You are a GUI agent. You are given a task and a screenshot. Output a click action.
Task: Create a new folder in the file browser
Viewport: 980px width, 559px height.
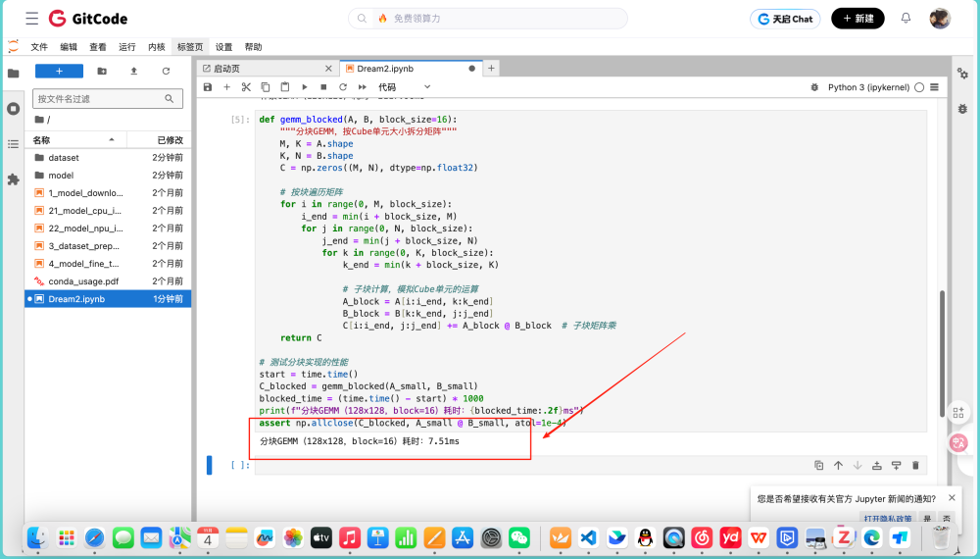[102, 72]
